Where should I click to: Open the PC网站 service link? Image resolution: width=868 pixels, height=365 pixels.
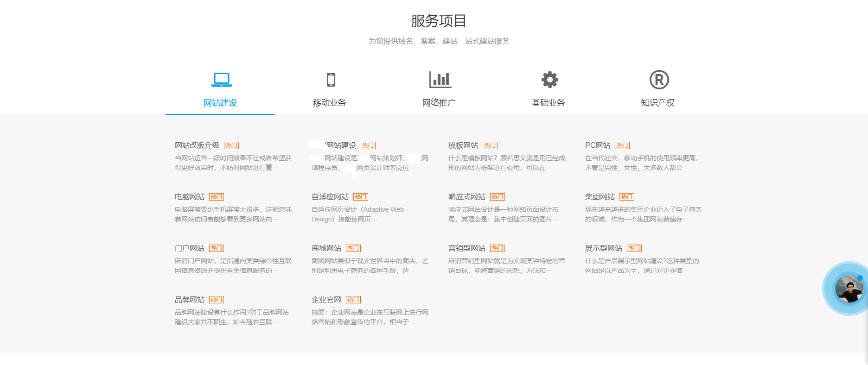pyautogui.click(x=598, y=145)
